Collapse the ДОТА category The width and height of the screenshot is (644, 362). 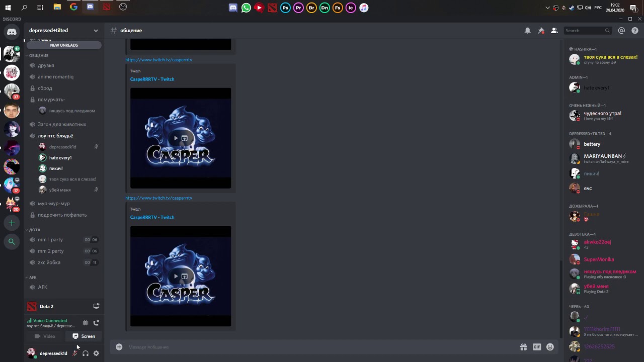pyautogui.click(x=34, y=230)
